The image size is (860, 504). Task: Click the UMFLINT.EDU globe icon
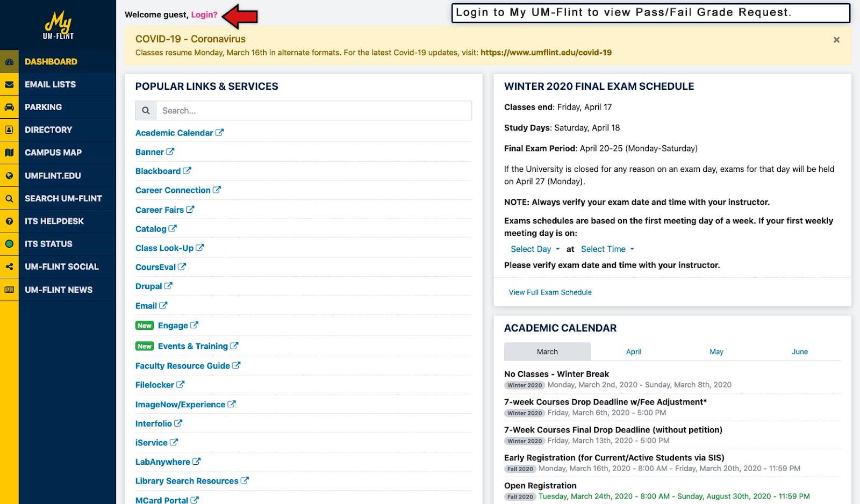tap(9, 176)
